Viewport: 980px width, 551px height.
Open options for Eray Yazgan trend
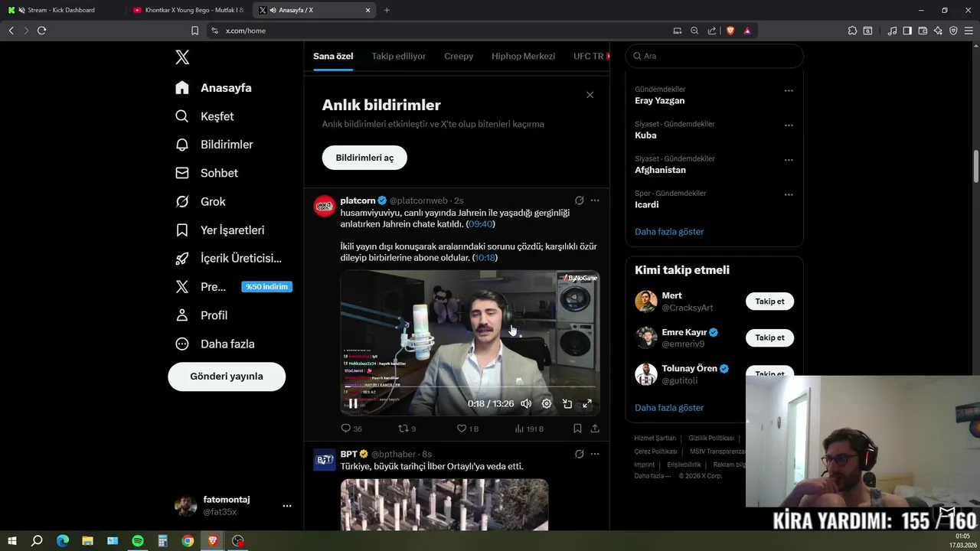[x=789, y=90]
